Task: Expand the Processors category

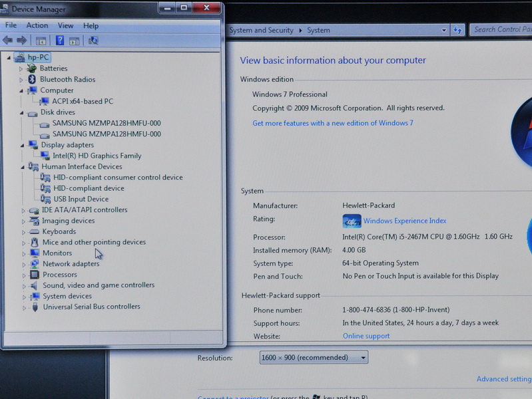Action: pos(24,275)
